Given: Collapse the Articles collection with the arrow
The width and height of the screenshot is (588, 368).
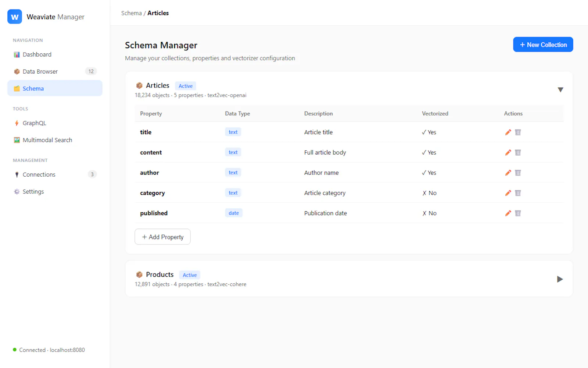Looking at the screenshot, I should (560, 90).
